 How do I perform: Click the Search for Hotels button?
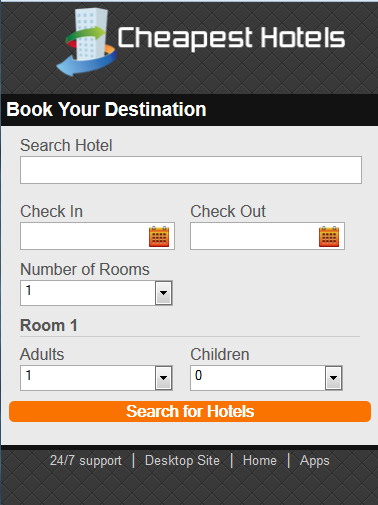[190, 411]
